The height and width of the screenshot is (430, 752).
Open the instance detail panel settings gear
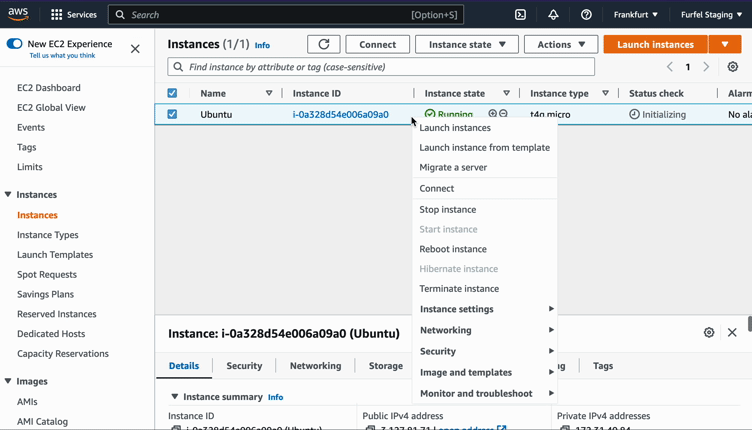click(709, 332)
